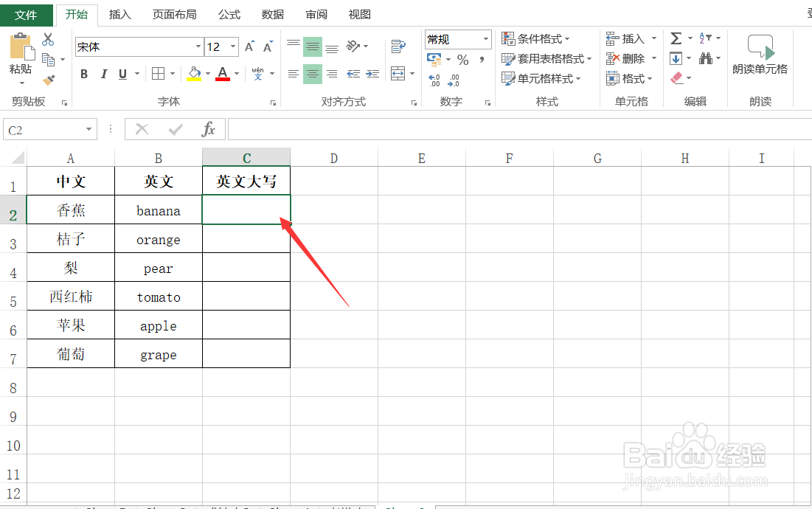The image size is (812, 509).
Task: Click cell containing tomato
Action: (x=159, y=297)
